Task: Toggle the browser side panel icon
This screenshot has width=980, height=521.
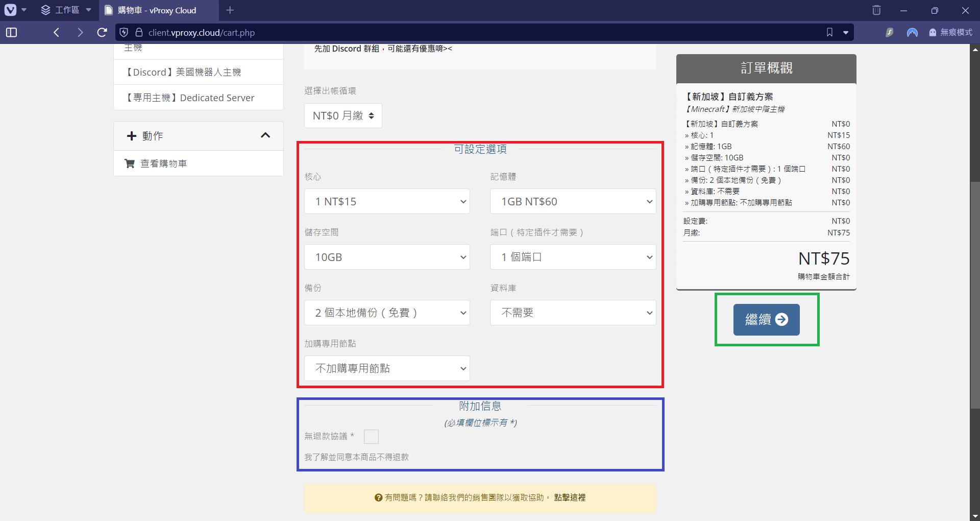Action: click(x=11, y=33)
